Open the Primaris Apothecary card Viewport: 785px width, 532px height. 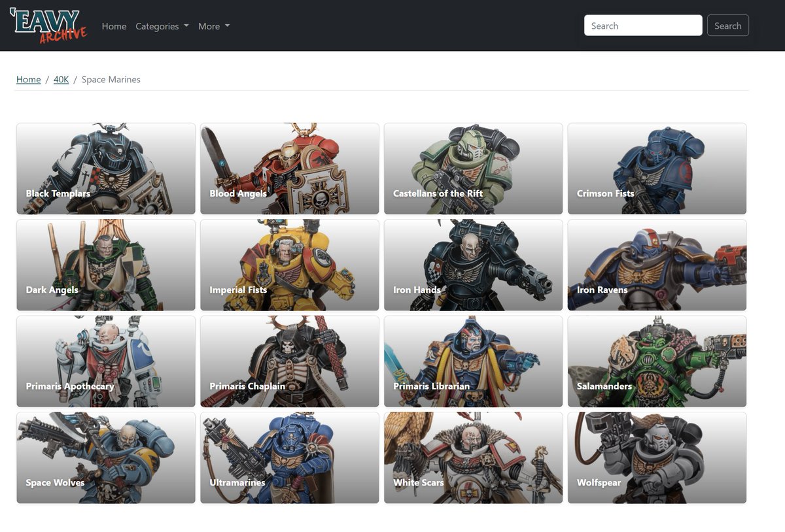click(x=106, y=361)
